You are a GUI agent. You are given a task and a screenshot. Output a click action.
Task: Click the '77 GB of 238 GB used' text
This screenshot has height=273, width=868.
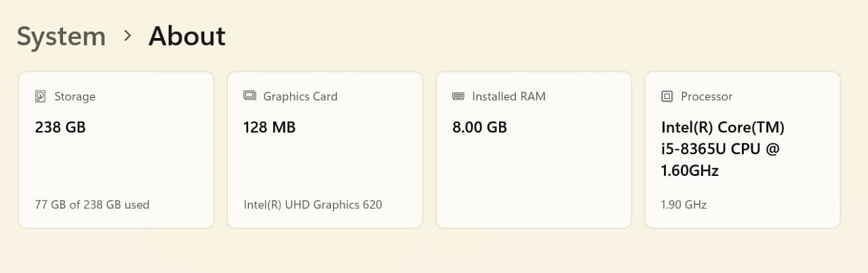(92, 204)
